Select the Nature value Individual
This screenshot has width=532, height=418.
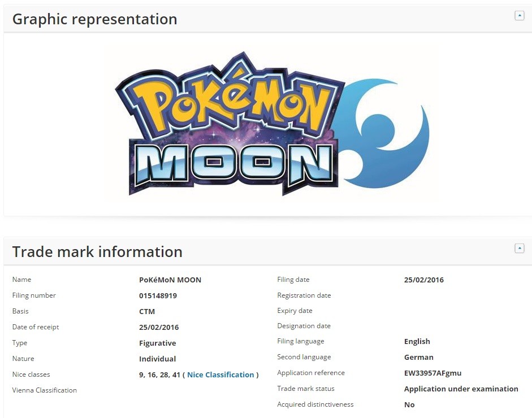(157, 359)
